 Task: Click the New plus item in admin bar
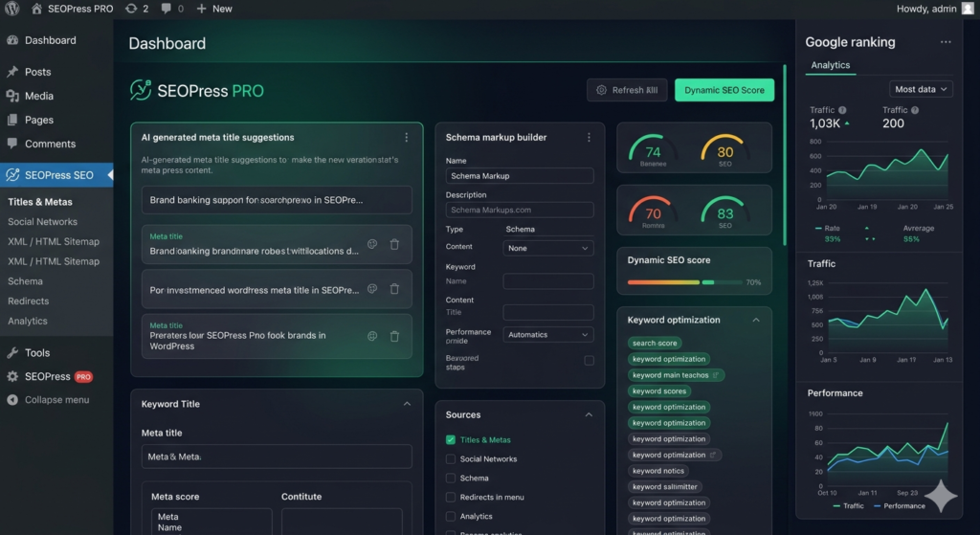click(214, 9)
